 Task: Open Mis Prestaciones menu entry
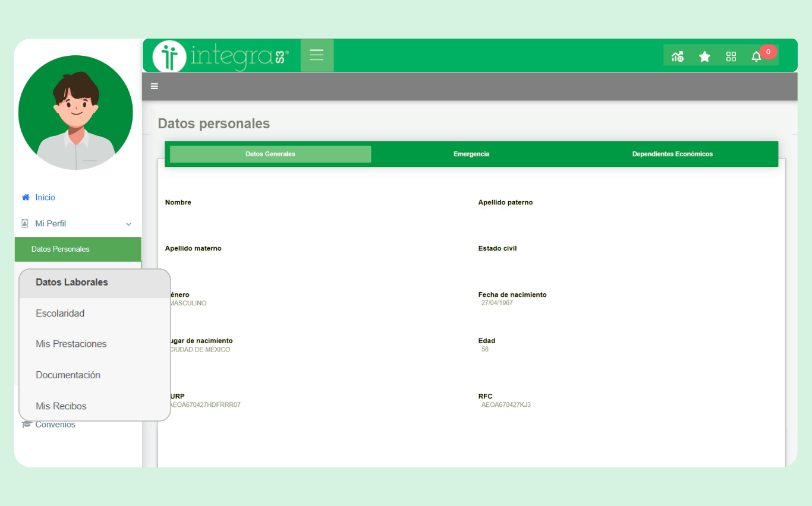tap(71, 344)
